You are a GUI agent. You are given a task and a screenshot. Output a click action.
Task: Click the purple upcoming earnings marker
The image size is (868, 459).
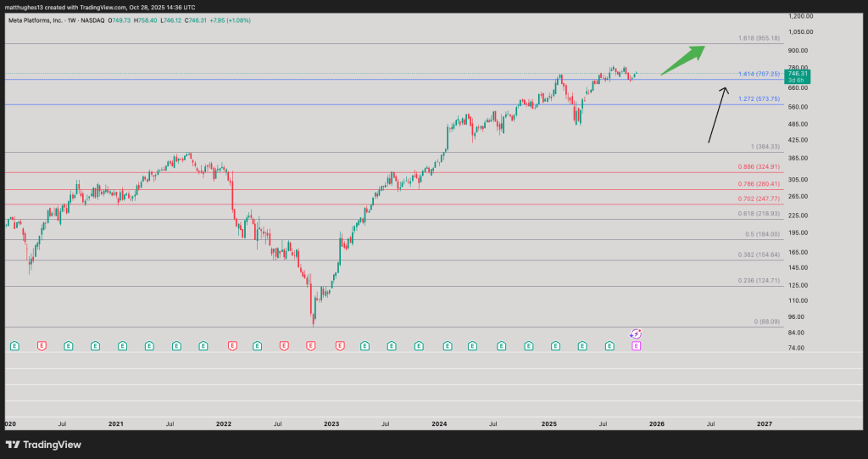[x=636, y=346]
